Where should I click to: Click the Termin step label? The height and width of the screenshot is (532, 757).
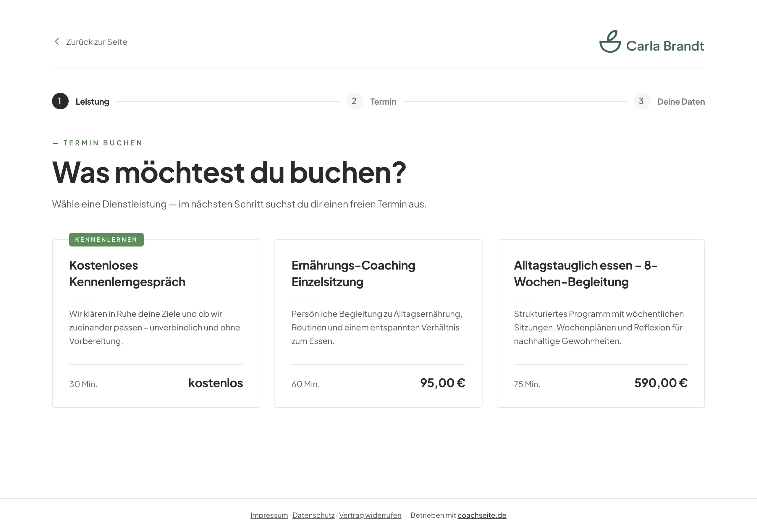tap(383, 101)
